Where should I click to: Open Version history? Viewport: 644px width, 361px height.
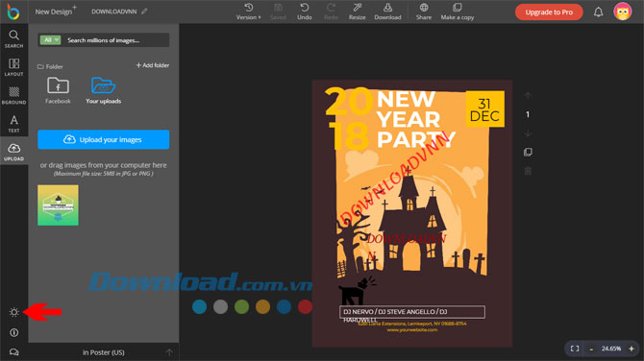pos(249,12)
